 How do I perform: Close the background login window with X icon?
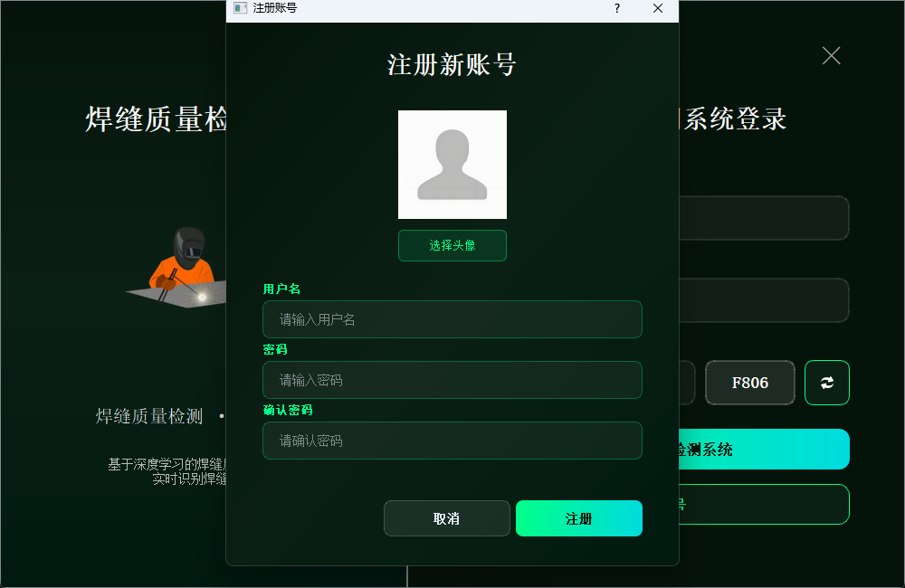[831, 55]
